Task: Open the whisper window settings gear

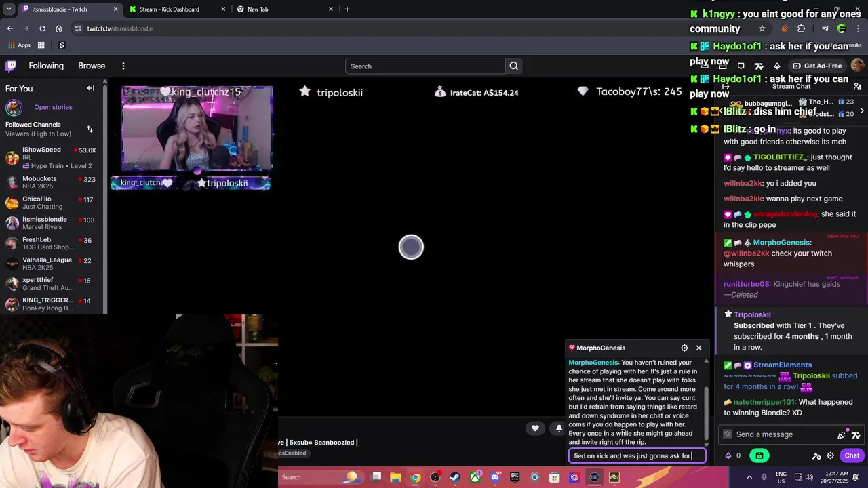Action: (x=684, y=348)
